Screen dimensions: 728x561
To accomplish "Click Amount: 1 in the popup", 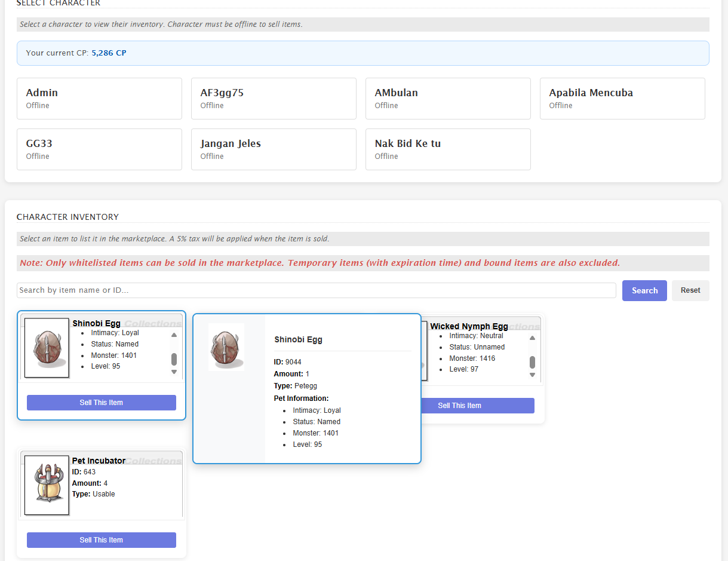I will tap(291, 374).
